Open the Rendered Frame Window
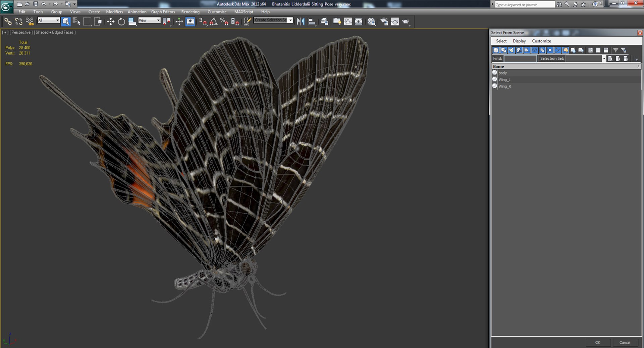 pos(395,22)
